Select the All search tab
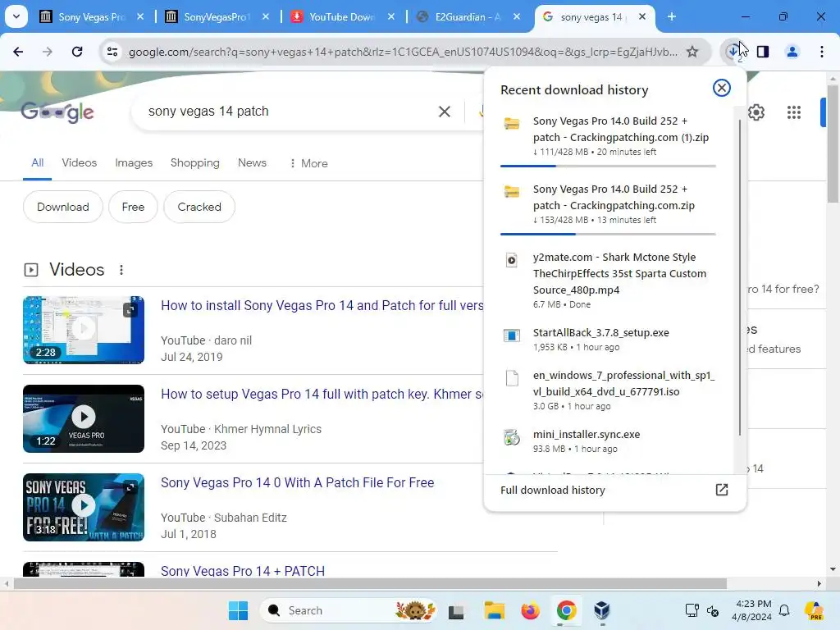 (x=37, y=163)
